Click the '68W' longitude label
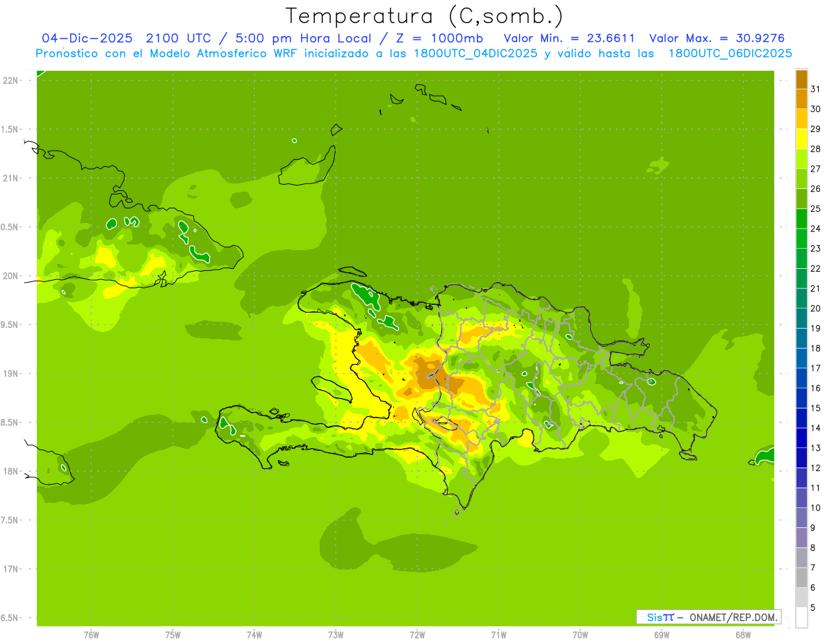 click(743, 635)
